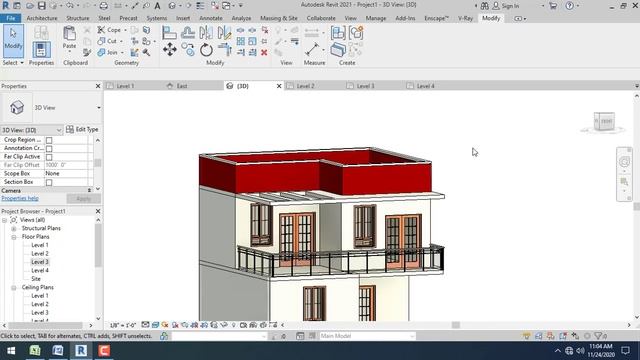This screenshot has width=640, height=360.
Task: Click the 1/8" = 1'-0" view scale
Action: tap(122, 325)
